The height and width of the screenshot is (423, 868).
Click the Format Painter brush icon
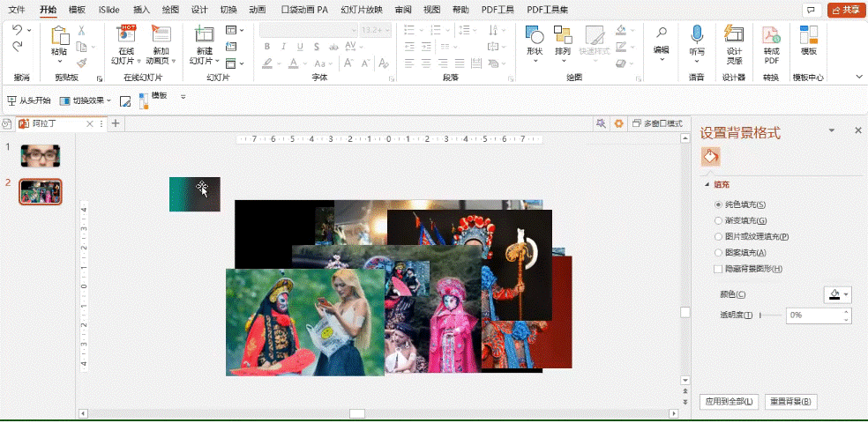tap(82, 63)
